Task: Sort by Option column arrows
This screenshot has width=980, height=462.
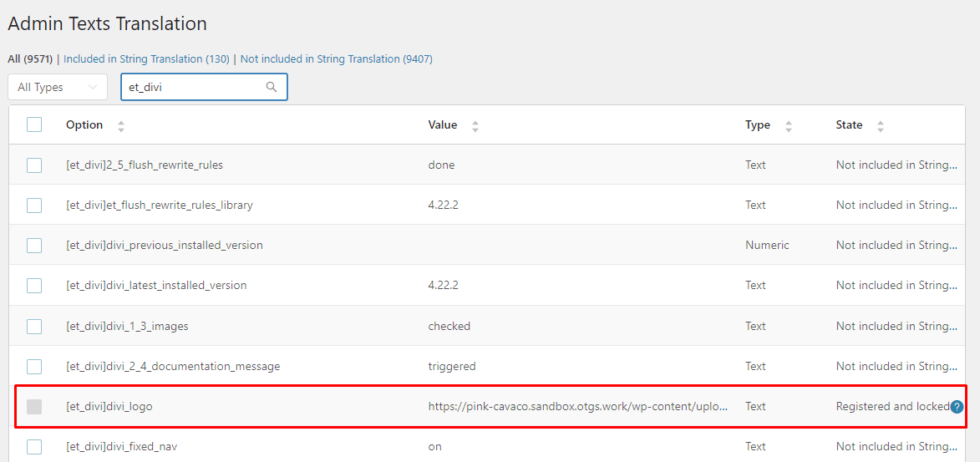Action: click(120, 125)
